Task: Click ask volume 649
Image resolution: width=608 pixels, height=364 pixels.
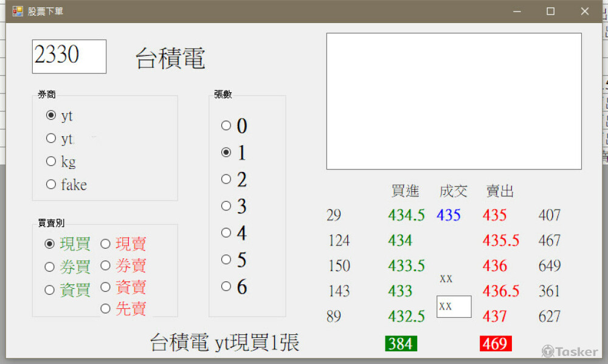Action: pyautogui.click(x=550, y=266)
